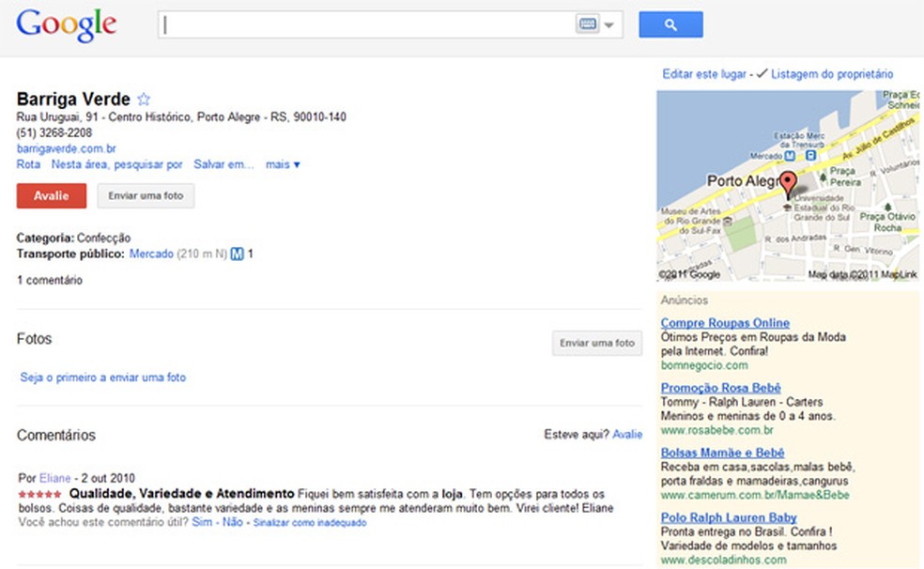Expand the 'mais' dropdown menu

[x=283, y=164]
